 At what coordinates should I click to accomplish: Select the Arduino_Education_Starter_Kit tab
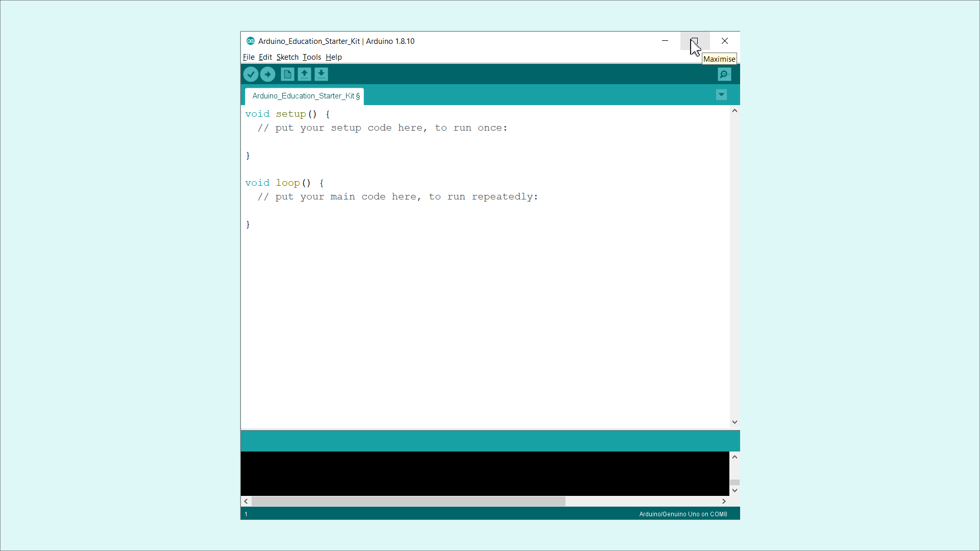305,96
